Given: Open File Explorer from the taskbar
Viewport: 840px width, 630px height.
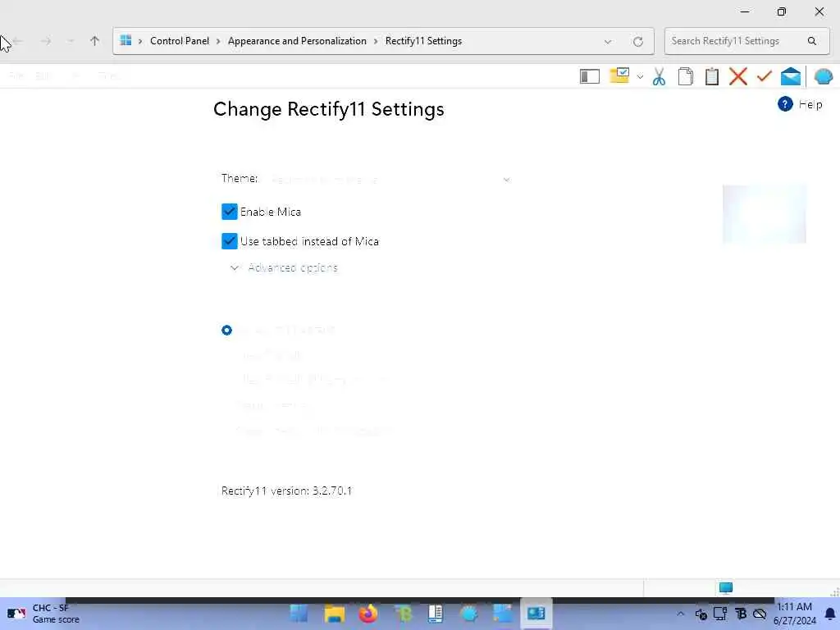Looking at the screenshot, I should (335, 614).
